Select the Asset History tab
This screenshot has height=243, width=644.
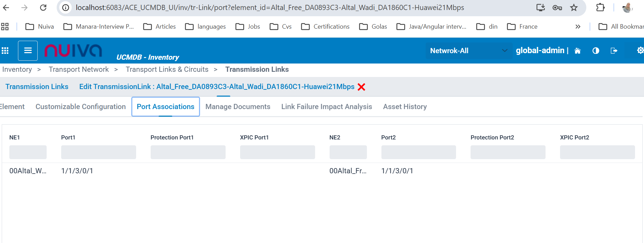click(405, 107)
